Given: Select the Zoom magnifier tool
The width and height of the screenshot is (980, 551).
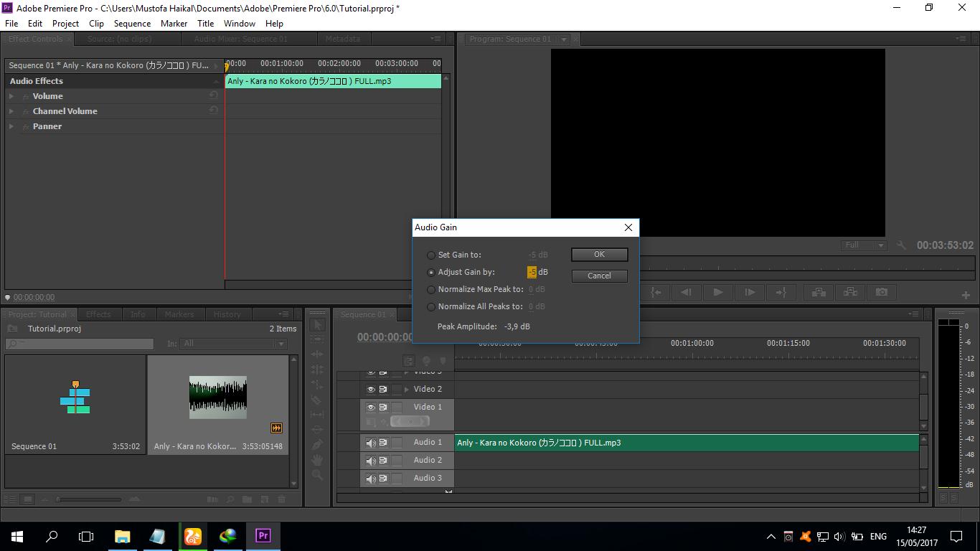Looking at the screenshot, I should click(x=317, y=475).
